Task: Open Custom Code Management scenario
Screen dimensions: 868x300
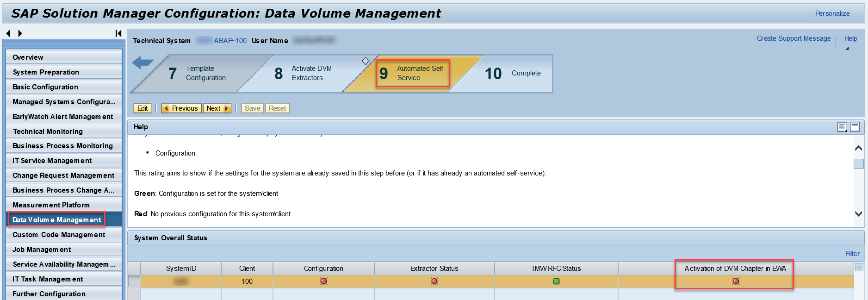Action: (64, 235)
